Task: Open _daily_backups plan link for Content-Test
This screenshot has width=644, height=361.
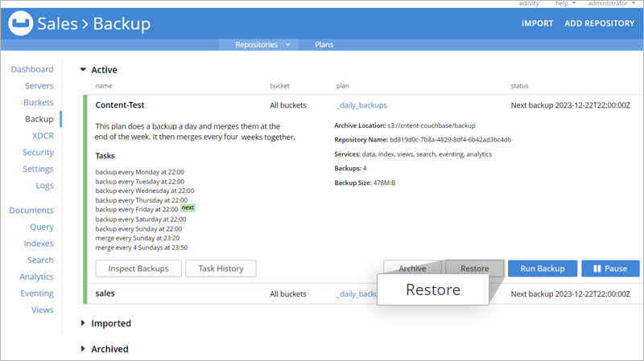Action: tap(361, 105)
